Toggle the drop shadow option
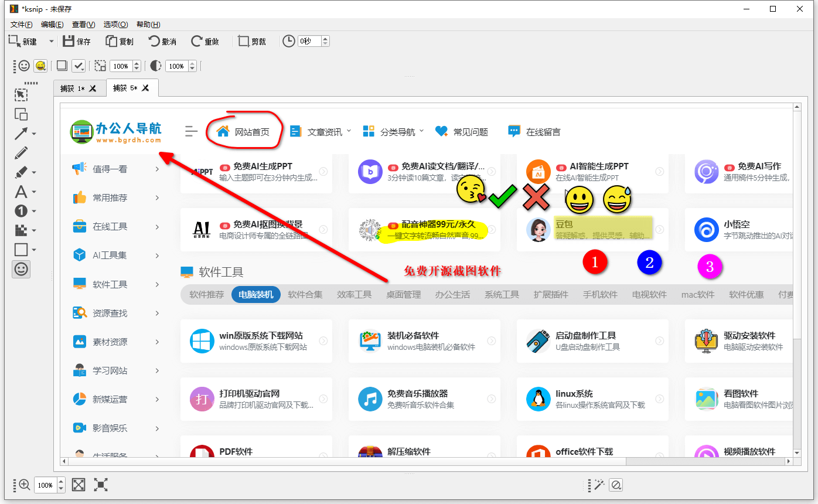The width and height of the screenshot is (818, 504). coord(62,66)
